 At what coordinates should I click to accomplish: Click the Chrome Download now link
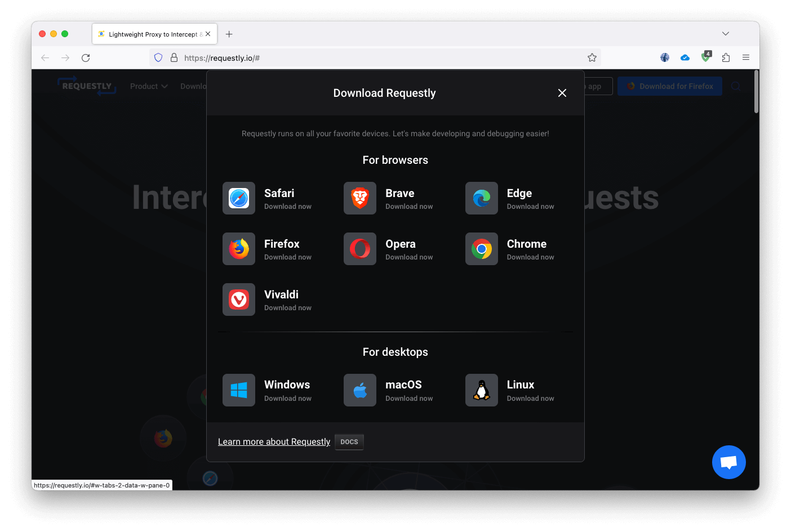pos(531,257)
